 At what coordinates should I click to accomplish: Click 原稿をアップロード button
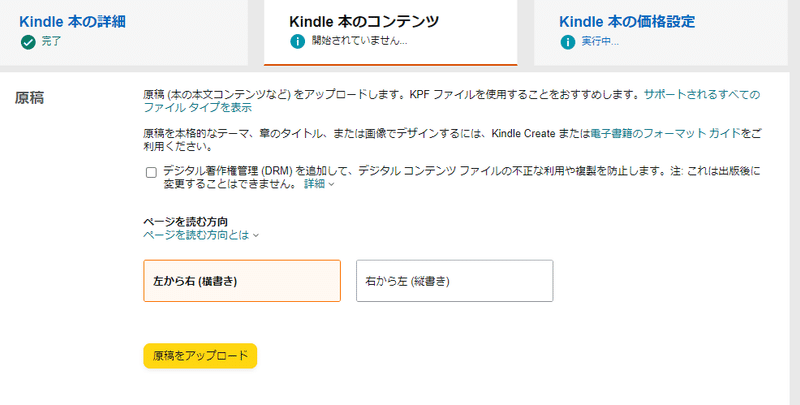click(200, 356)
